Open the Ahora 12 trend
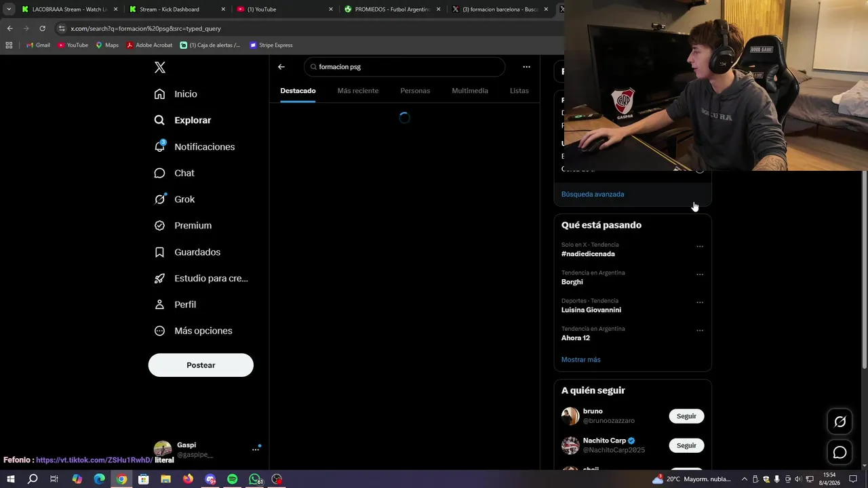 (576, 338)
